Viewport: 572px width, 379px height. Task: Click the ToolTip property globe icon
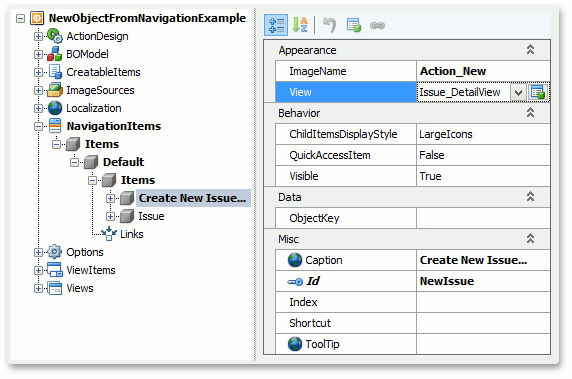(295, 344)
